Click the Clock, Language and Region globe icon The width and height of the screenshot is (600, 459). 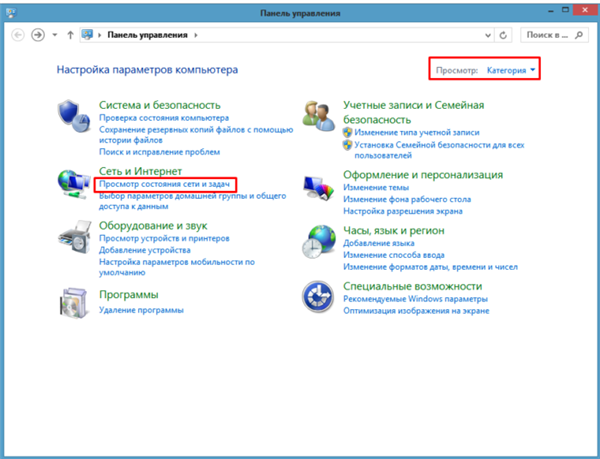tap(319, 241)
